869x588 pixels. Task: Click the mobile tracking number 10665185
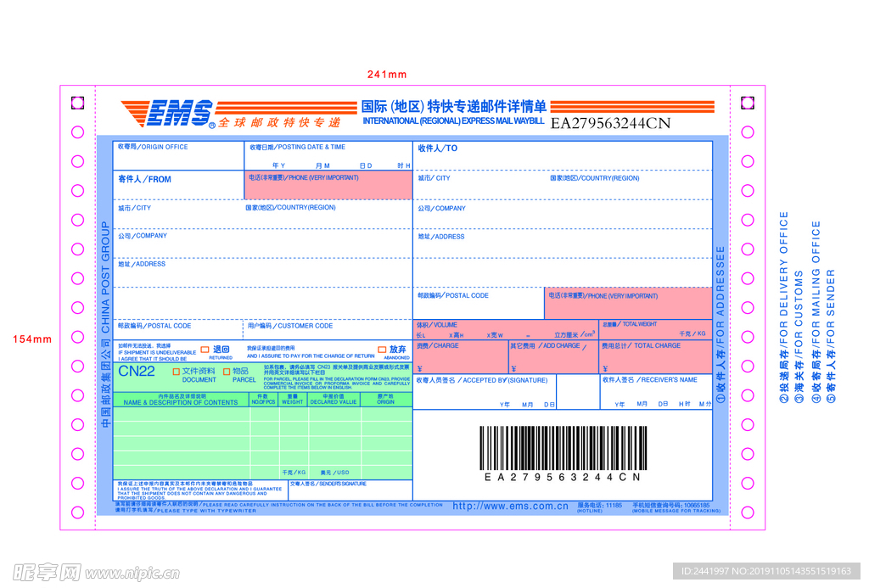[x=670, y=507]
